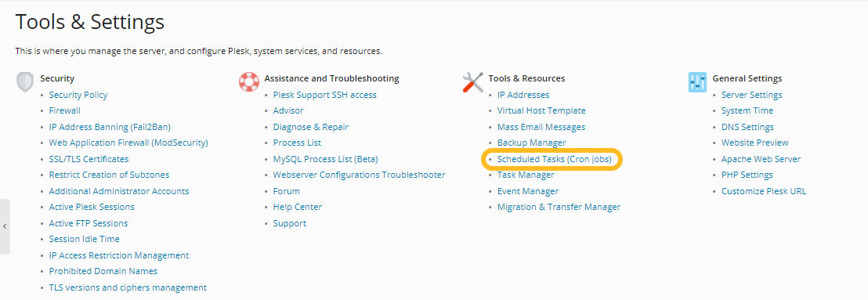Open Webserver Configurations Troubleshooter
The image size is (868, 300).
click(360, 175)
